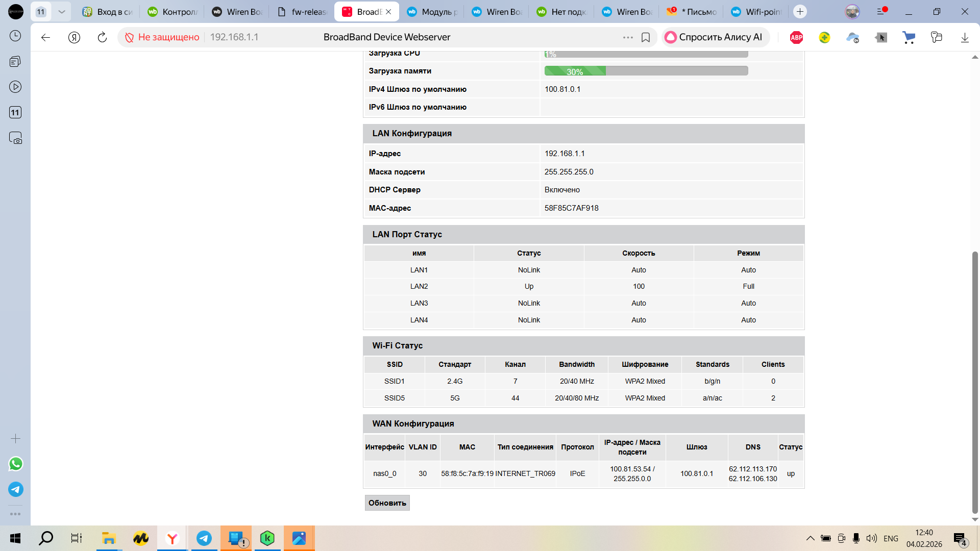
Task: Click the page reload icon
Action: click(x=102, y=37)
